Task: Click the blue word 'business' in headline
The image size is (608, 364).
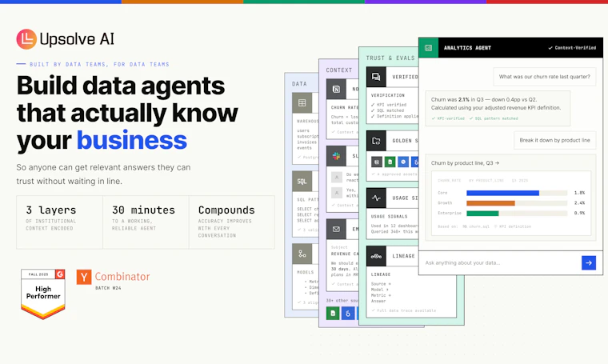Action: [132, 140]
